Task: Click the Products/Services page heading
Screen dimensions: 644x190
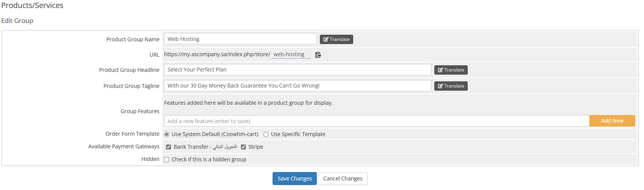Action: (32, 5)
